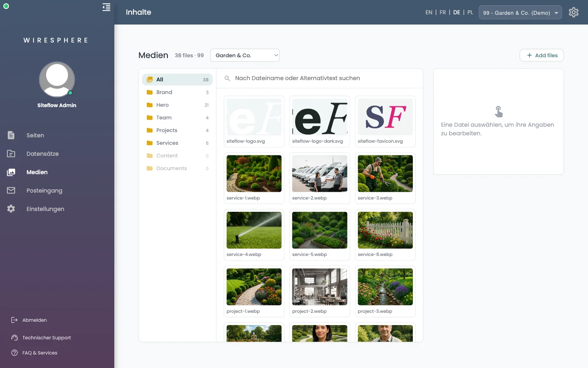The width and height of the screenshot is (588, 368).
Task: Click the Medien image icon in the sidebar
Action: click(11, 172)
